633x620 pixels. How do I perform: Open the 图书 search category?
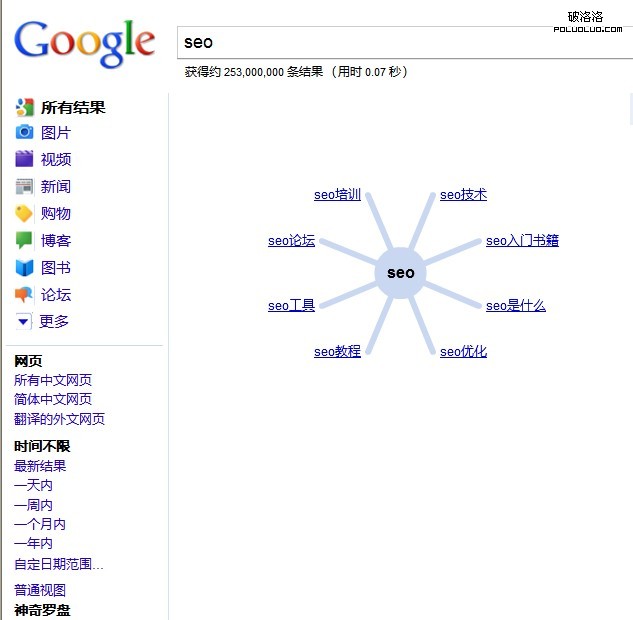[56, 268]
